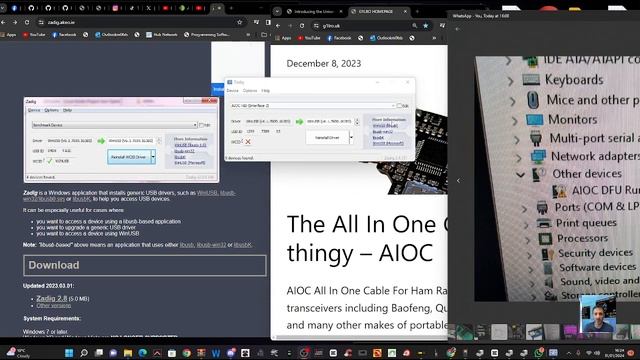Open zoom magnifier in g7lbo.uk address bar
Screen dimensions: 640x360
point(415,26)
